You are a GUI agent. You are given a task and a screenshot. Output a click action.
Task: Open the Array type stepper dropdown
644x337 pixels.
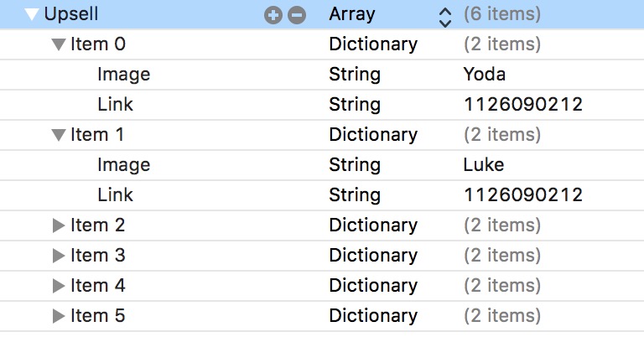click(x=444, y=15)
